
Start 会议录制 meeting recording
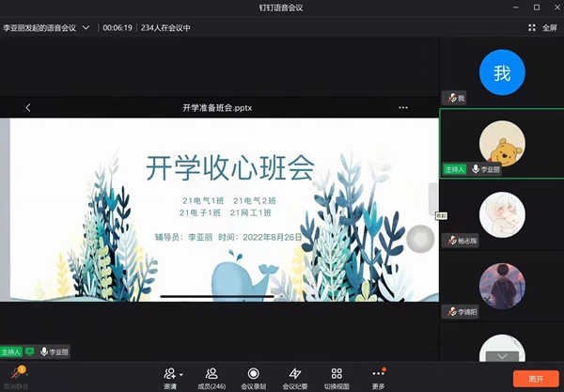click(253, 377)
